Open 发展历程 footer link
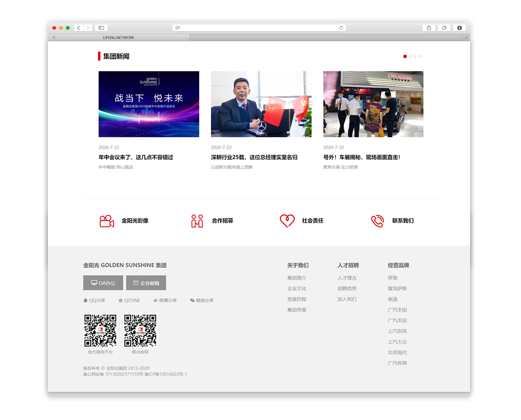The width and height of the screenshot is (521, 420). click(297, 299)
